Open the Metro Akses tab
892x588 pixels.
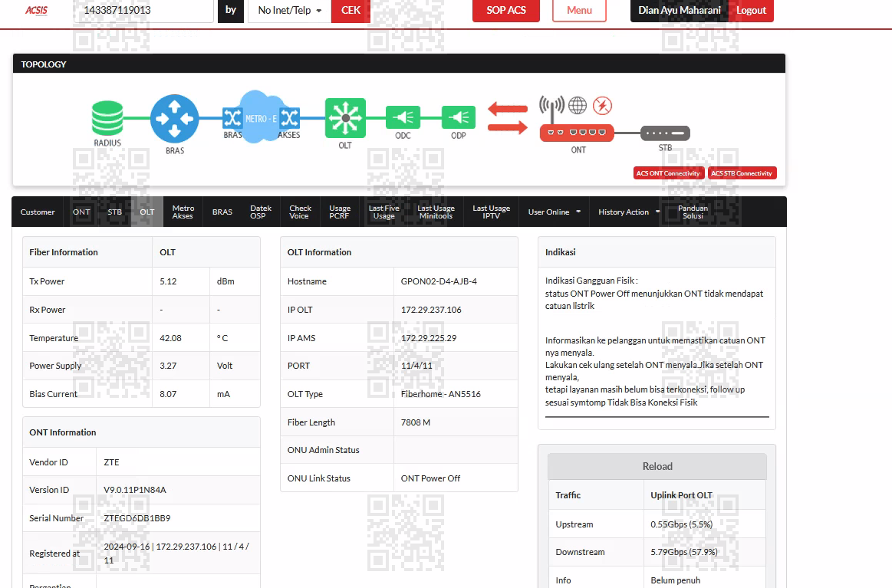point(183,212)
